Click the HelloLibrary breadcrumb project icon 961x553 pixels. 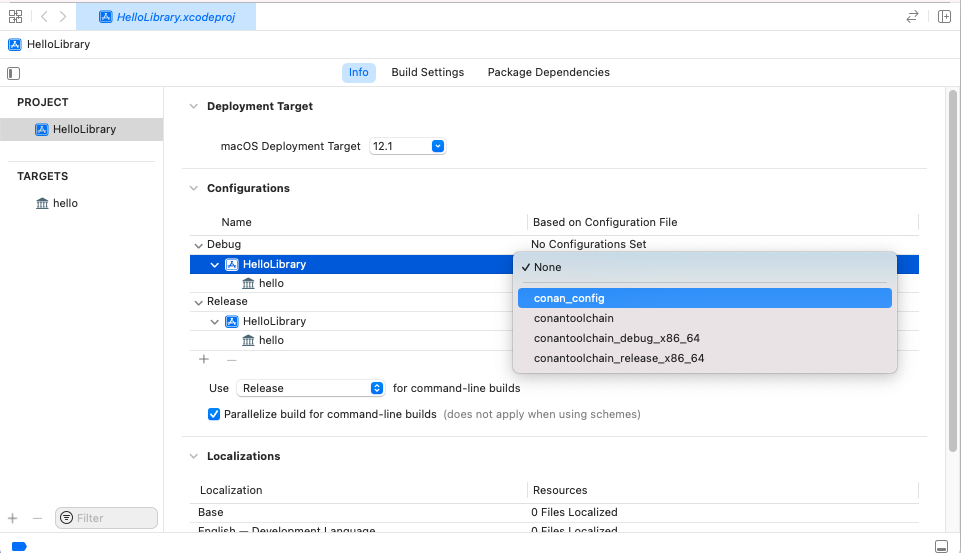[x=15, y=44]
